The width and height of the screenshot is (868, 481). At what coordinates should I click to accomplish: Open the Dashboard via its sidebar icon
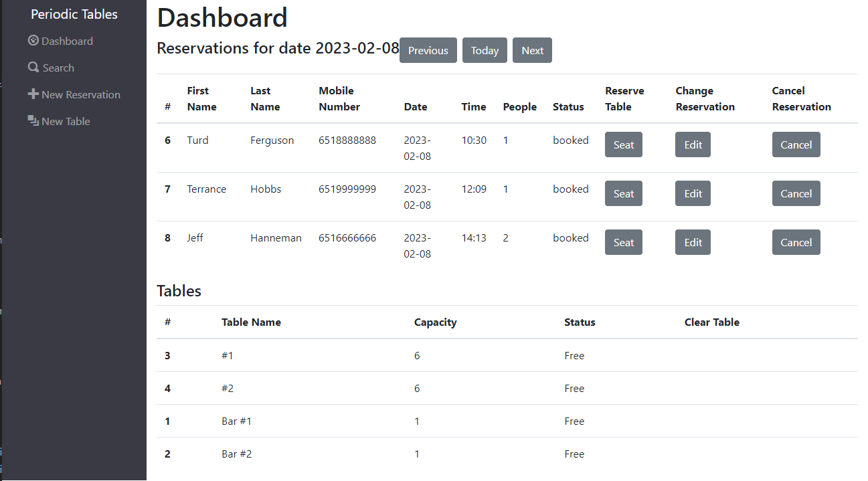(33, 41)
